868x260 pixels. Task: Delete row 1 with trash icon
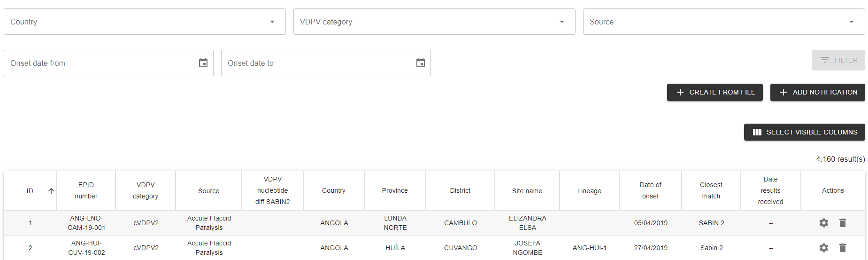pos(842,223)
